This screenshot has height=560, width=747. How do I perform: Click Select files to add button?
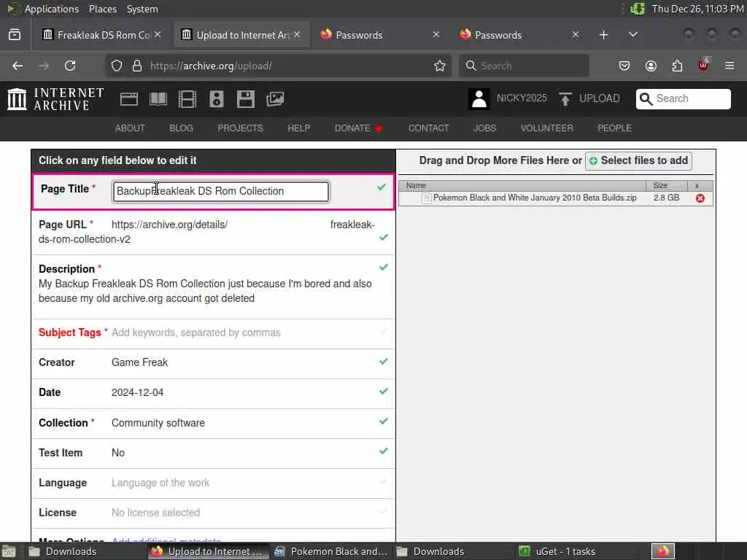tap(638, 161)
